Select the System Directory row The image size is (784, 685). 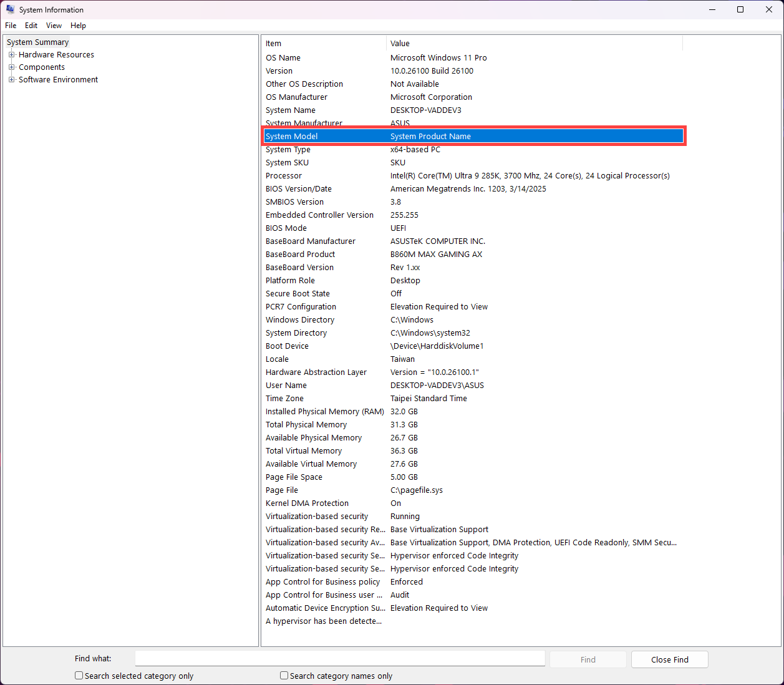click(473, 333)
